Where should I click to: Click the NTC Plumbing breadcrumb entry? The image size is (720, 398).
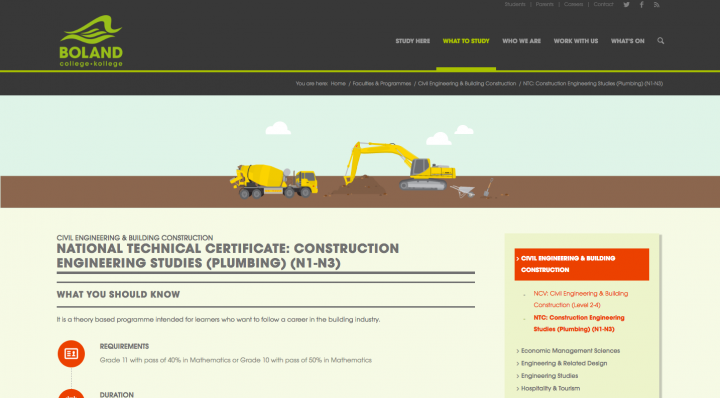pos(593,84)
